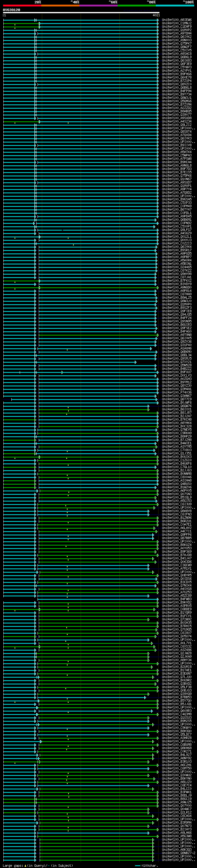Click the orange ~40% identity legend segment

(x=60, y=6)
